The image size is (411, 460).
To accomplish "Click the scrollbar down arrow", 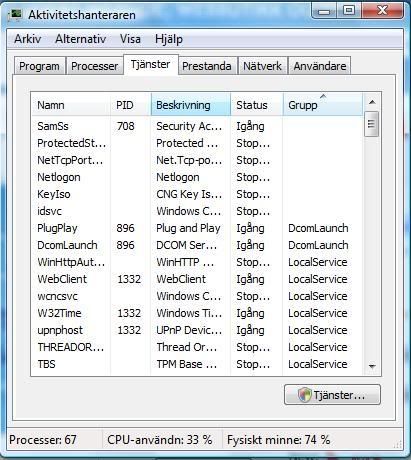I will coord(372,366).
